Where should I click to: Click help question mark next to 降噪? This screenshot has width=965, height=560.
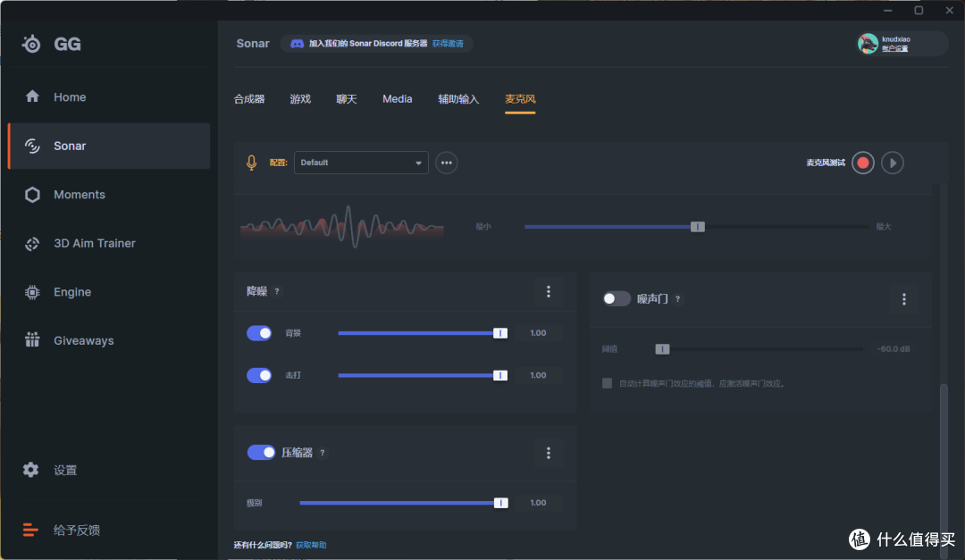tap(277, 292)
